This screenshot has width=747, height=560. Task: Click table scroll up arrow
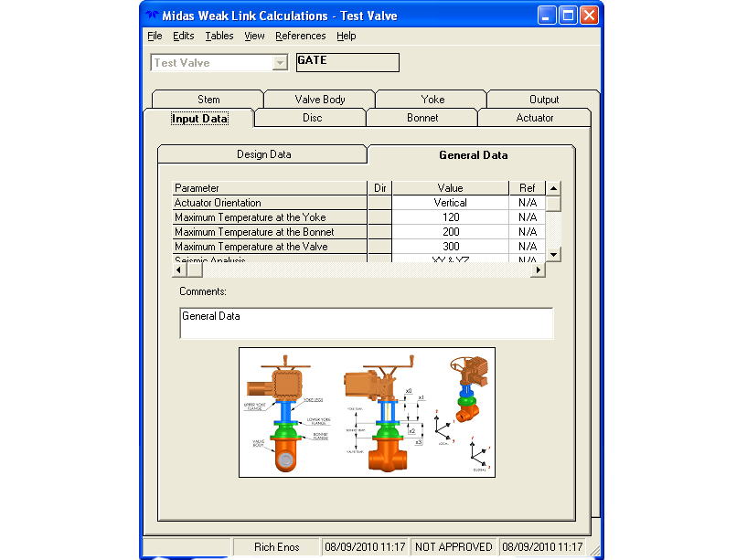pyautogui.click(x=553, y=188)
